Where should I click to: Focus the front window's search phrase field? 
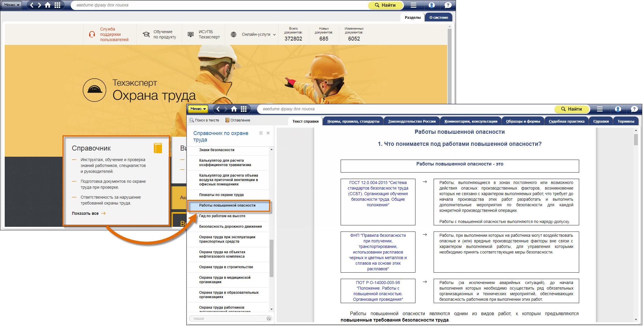click(405, 109)
